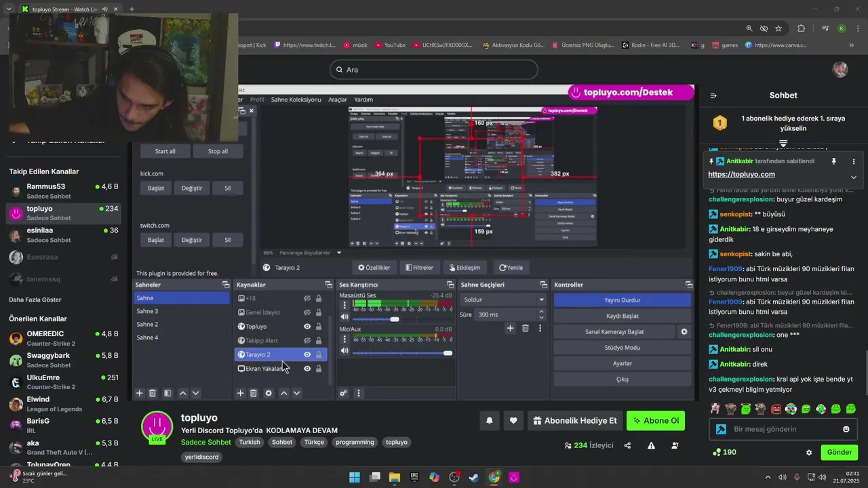868x488 pixels.
Task: Increase Süre duration with the stepper arrow
Action: point(541,312)
